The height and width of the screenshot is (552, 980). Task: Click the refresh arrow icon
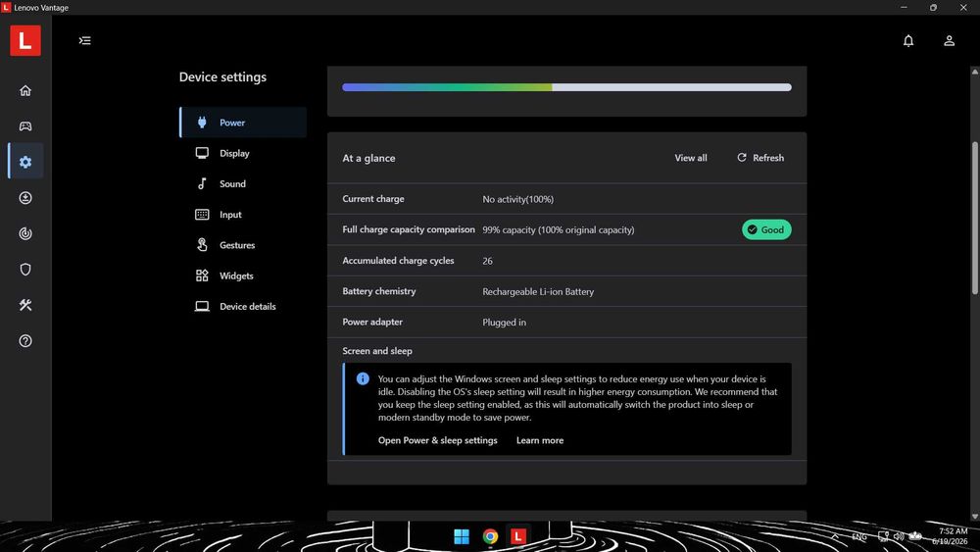pos(741,158)
